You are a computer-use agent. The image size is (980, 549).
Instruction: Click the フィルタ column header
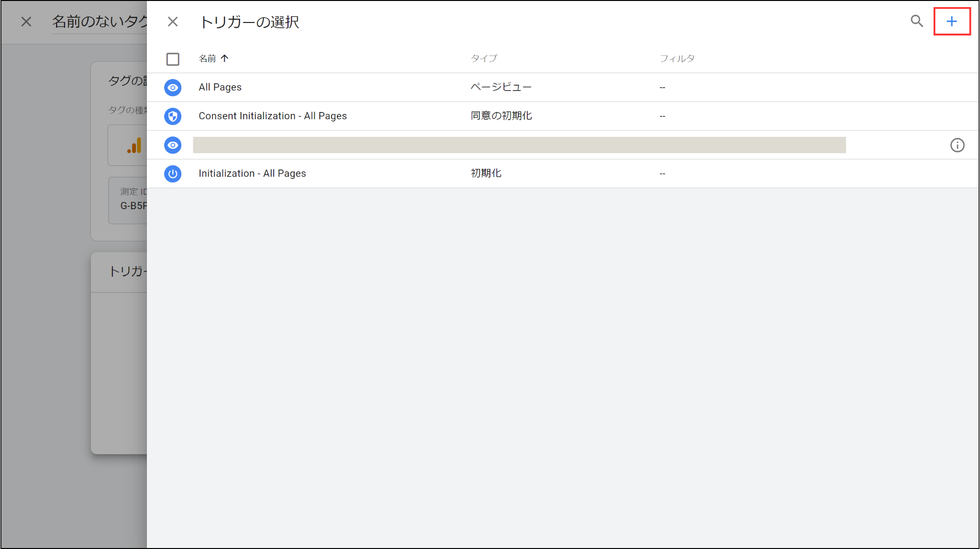pyautogui.click(x=677, y=58)
